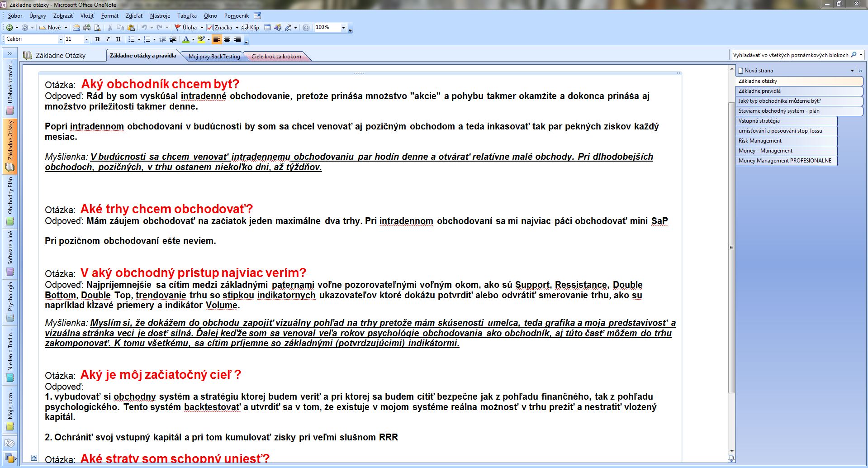
Task: Open the Tabuľka menu
Action: coord(187,16)
